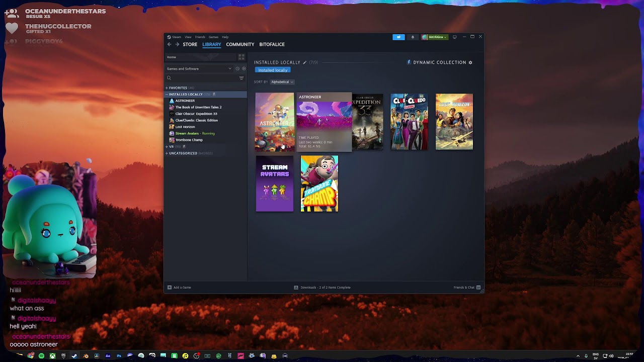Click Add a Game link
Viewport: 644px width, 362px height.
(182, 288)
